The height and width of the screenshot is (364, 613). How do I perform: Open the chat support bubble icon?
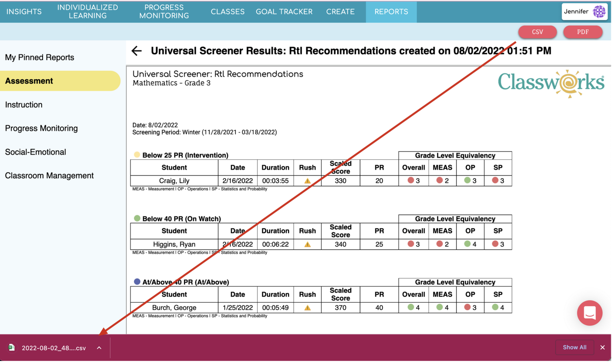[589, 313]
